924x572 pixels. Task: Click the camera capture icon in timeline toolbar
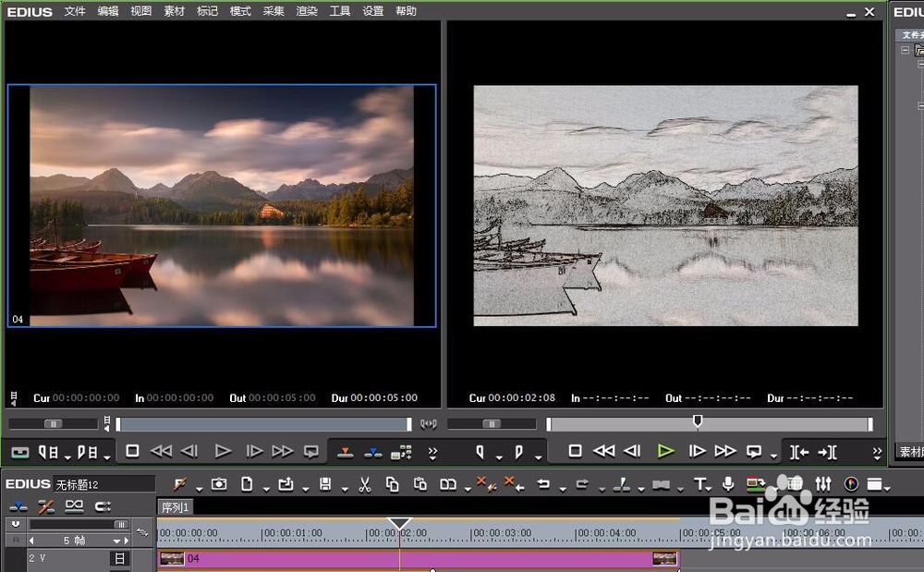[x=219, y=484]
